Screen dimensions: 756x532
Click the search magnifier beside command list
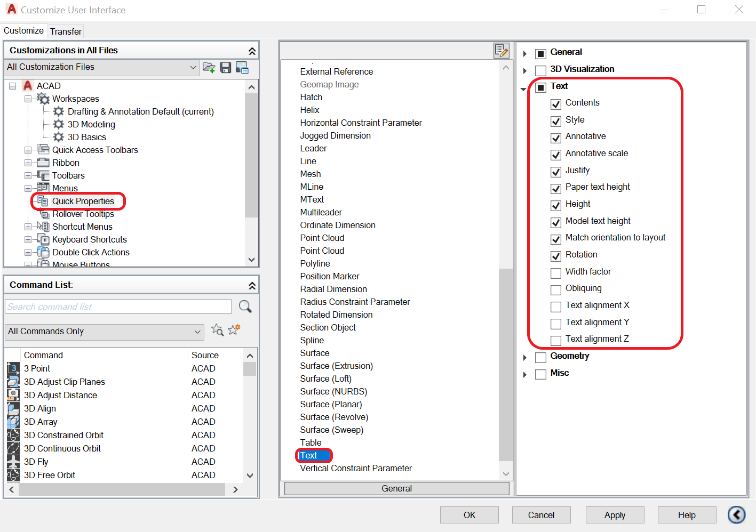click(x=245, y=307)
